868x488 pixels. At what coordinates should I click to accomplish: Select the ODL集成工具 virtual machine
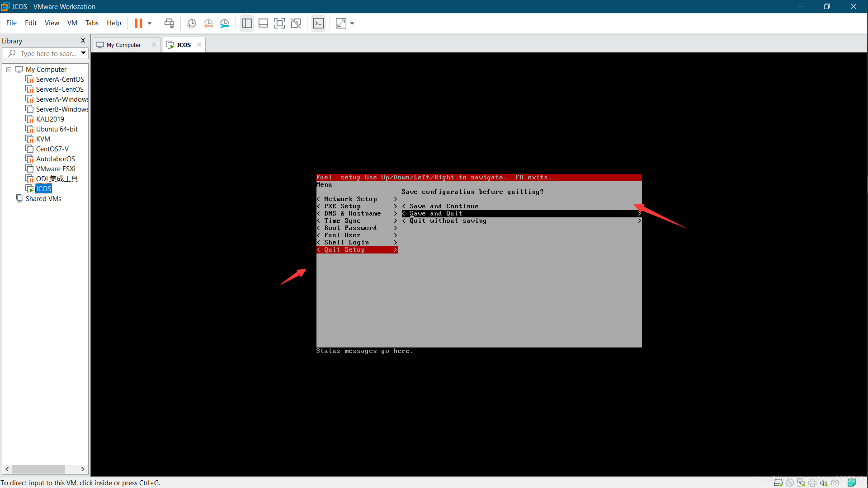click(x=57, y=179)
